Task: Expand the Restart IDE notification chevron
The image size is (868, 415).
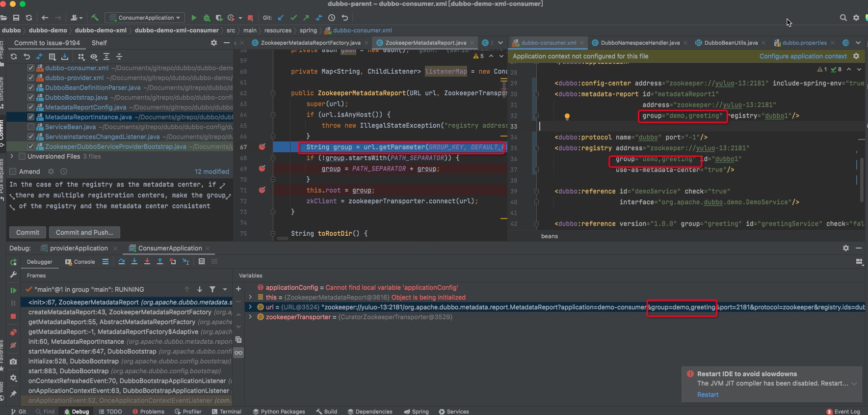Action: point(855,384)
